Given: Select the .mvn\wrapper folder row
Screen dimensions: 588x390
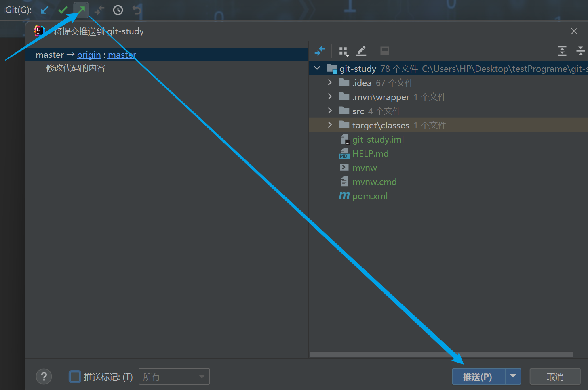Looking at the screenshot, I should pos(449,97).
